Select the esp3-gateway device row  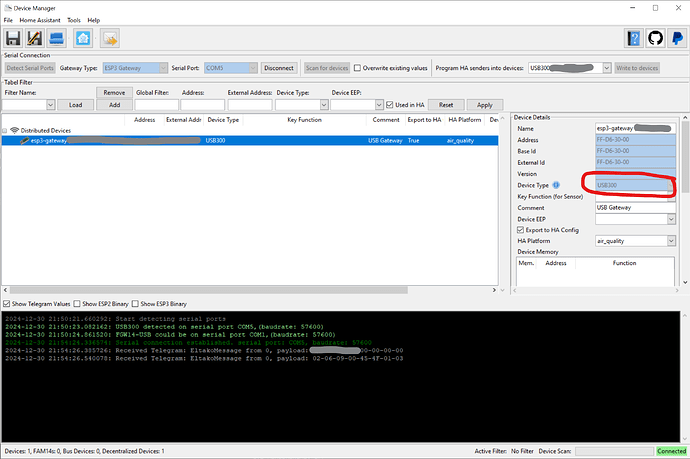coord(250,141)
